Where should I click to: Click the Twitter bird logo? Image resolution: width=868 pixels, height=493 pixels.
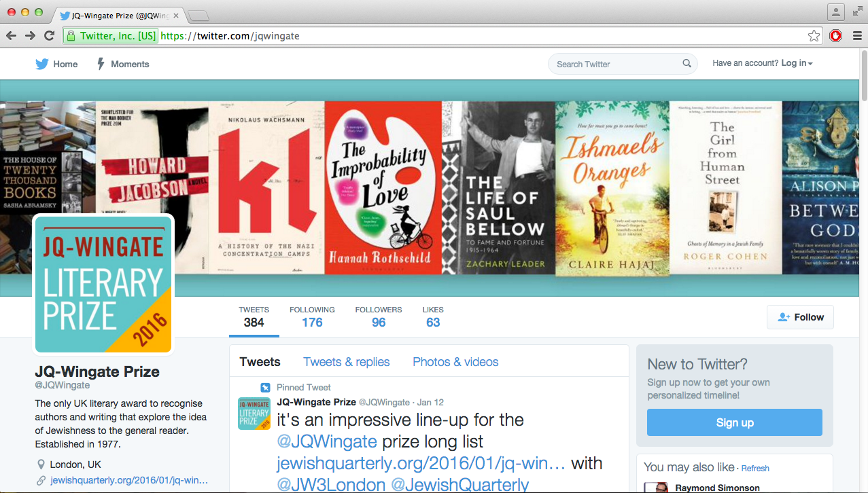(x=41, y=63)
